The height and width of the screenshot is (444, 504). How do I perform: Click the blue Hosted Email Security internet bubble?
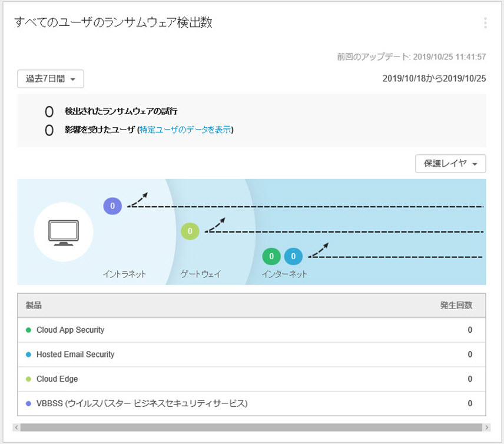pos(293,257)
